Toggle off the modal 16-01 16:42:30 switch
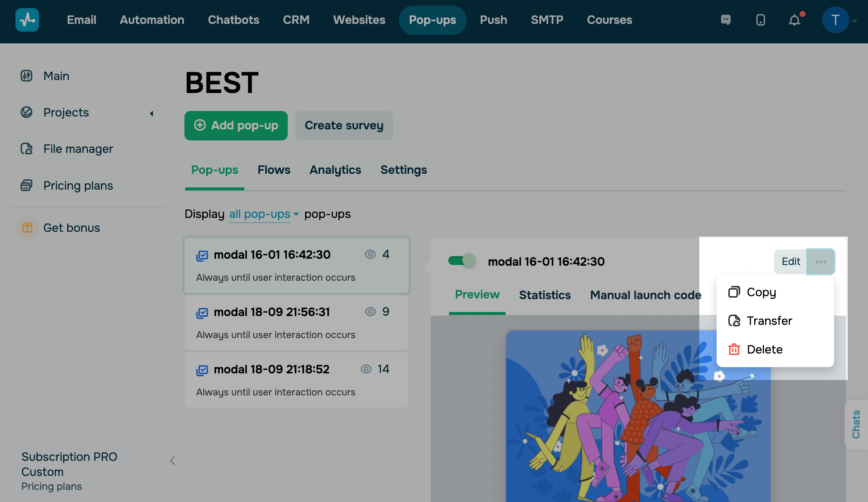Screen dimensions: 868x502 462,261
